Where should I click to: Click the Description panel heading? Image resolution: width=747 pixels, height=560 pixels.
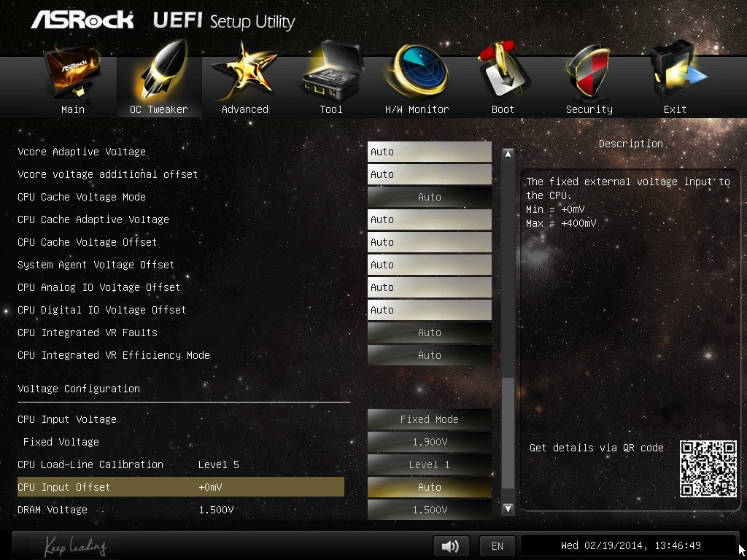click(x=631, y=144)
